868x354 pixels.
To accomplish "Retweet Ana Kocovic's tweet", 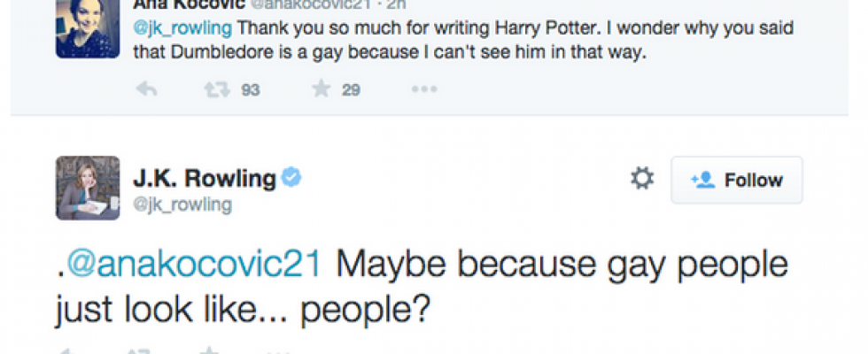I will click(x=217, y=89).
